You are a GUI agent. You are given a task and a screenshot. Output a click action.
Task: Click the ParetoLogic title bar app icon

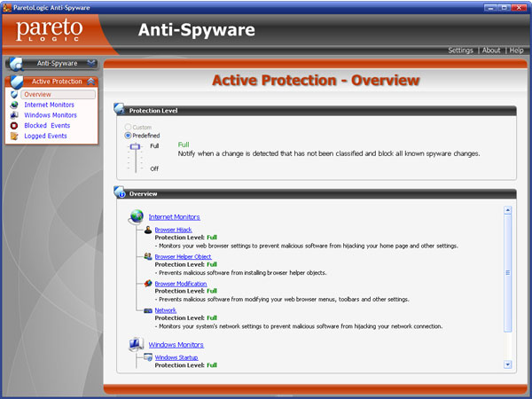coord(7,7)
